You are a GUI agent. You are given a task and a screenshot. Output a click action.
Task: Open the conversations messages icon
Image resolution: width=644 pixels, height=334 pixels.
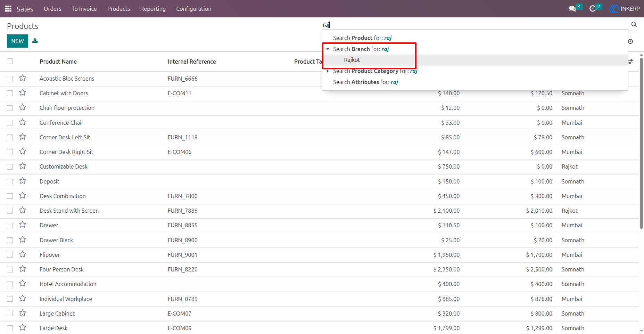572,9
